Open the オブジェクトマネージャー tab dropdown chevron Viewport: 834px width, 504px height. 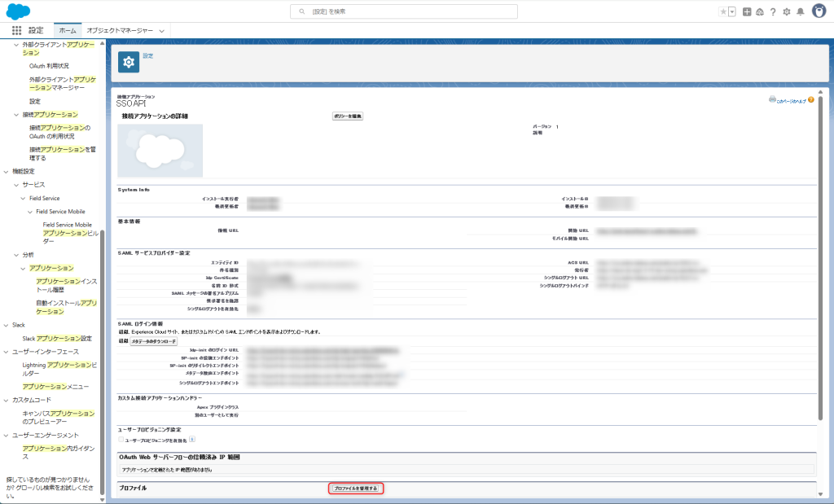162,31
